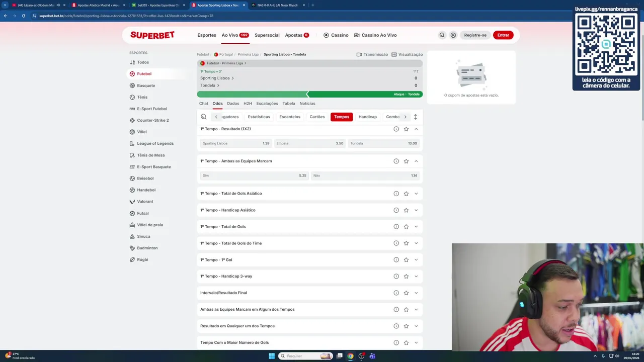Expand the 1º Tempo - Total de Gols section
644x362 pixels.
pos(416,227)
